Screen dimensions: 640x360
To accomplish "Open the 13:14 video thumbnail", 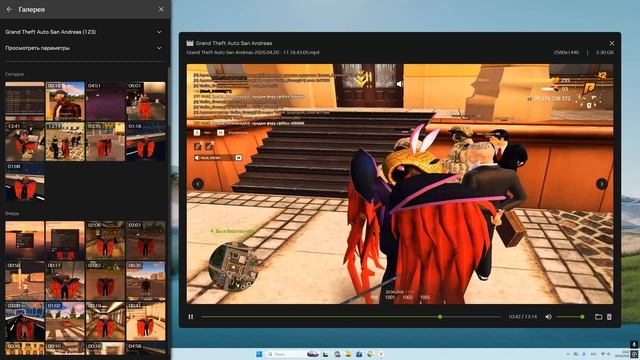I will click(65, 142).
